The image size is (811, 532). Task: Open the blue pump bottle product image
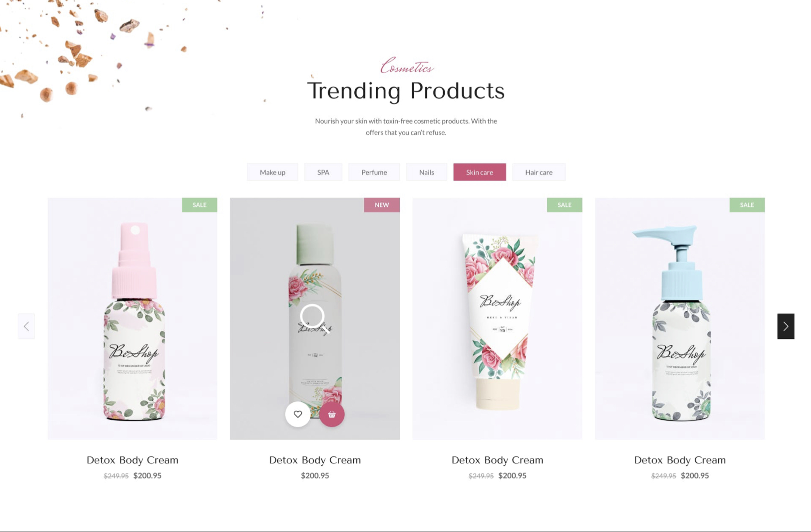pyautogui.click(x=680, y=319)
